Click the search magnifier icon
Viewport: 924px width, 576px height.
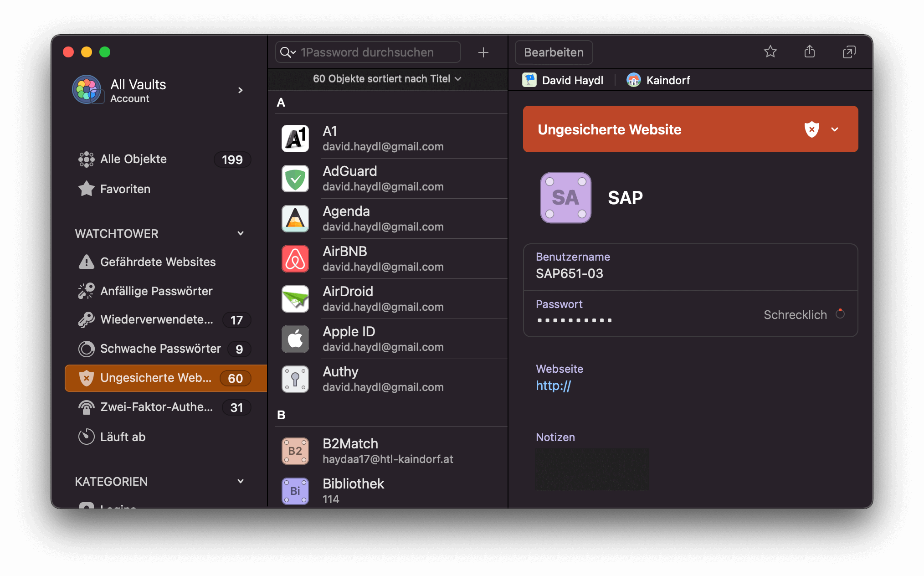click(285, 52)
